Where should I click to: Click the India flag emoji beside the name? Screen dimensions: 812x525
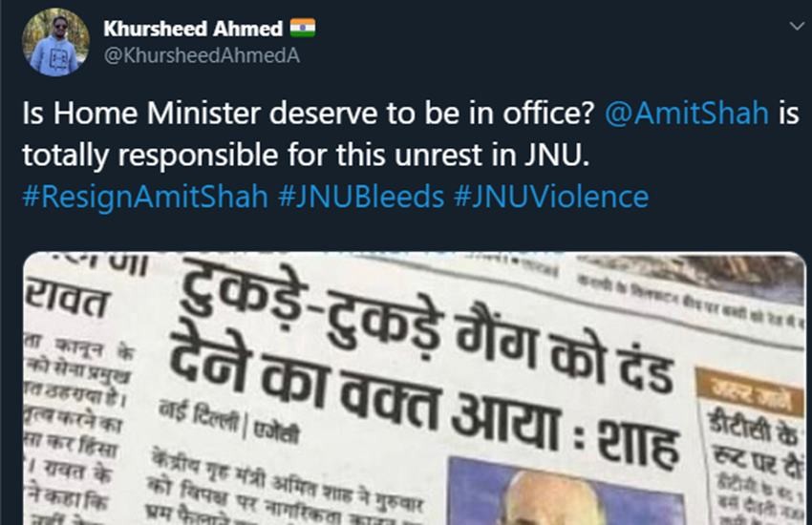[303, 29]
